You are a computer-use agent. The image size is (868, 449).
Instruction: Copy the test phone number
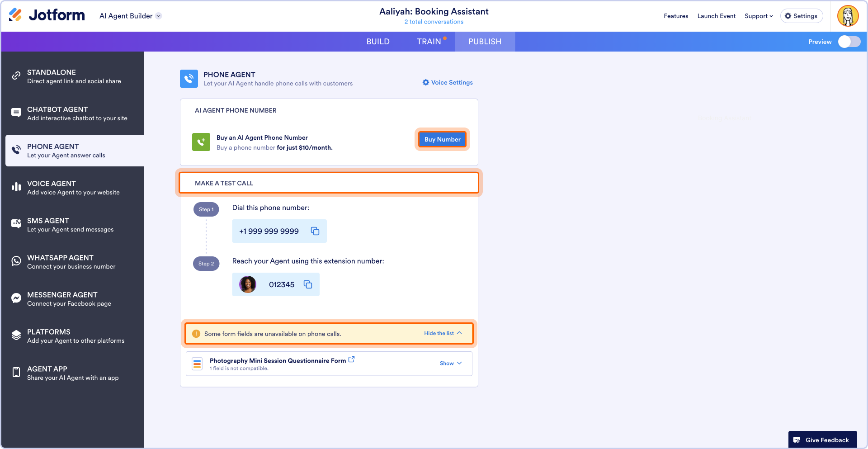tap(315, 231)
